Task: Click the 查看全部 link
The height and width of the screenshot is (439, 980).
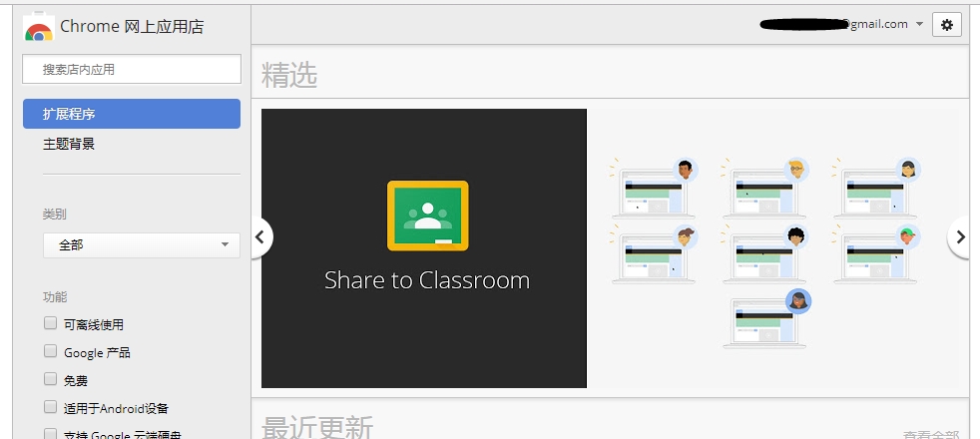Action: (930, 434)
